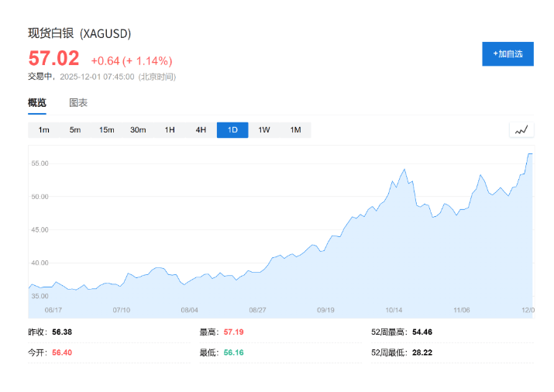Switch to the 概览 tab
The height and width of the screenshot is (392, 554).
tap(37, 103)
